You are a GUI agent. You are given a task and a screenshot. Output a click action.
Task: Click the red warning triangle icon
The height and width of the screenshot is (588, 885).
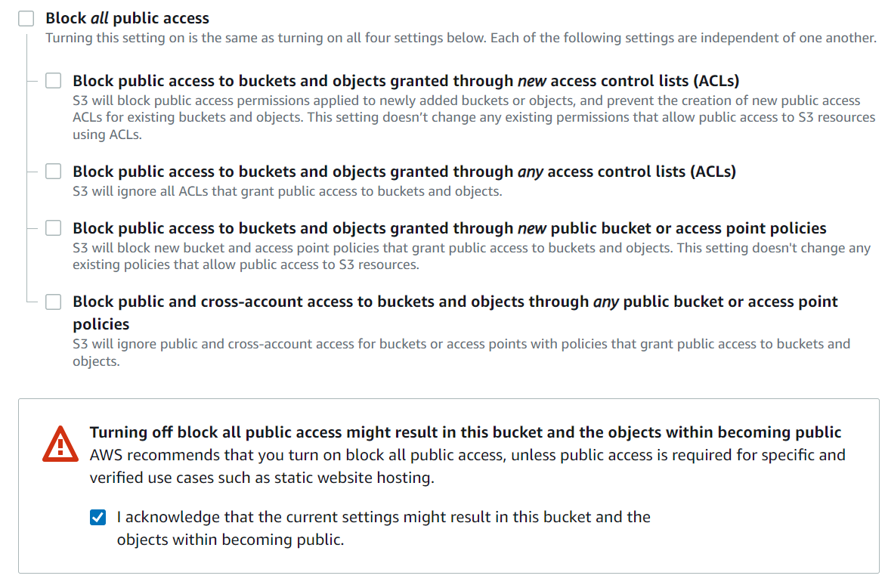[x=60, y=444]
